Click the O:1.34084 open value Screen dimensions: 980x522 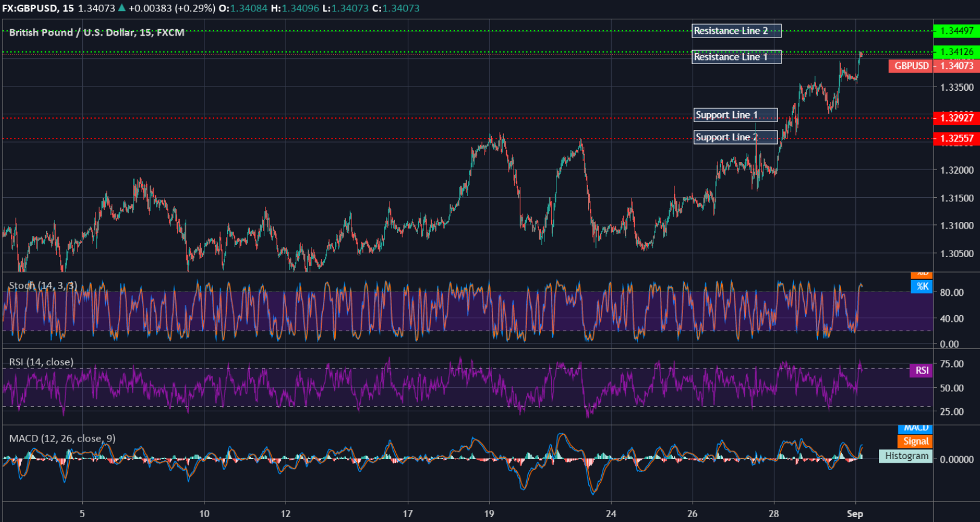pyautogui.click(x=244, y=8)
